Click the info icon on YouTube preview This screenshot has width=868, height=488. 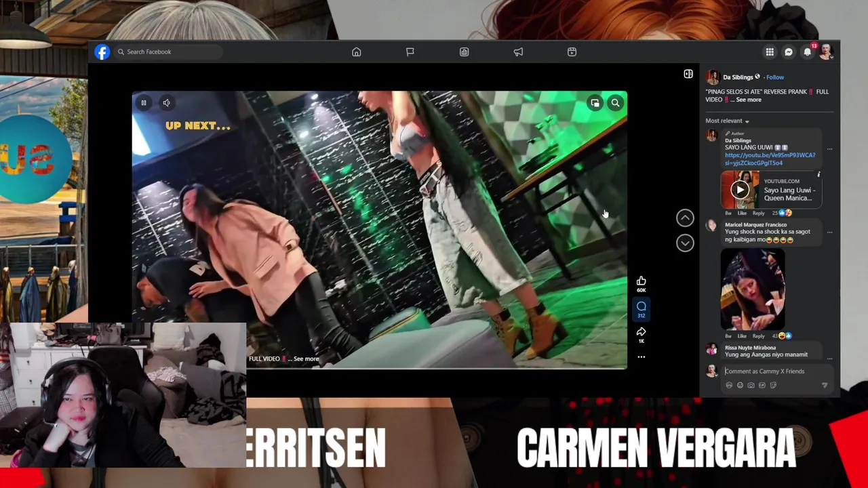(x=818, y=175)
